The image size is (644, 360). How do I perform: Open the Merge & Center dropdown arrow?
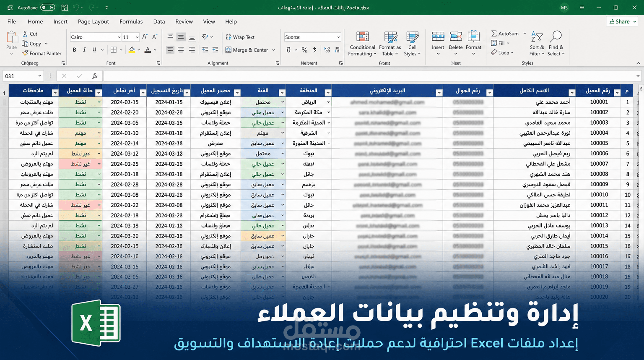(x=273, y=50)
